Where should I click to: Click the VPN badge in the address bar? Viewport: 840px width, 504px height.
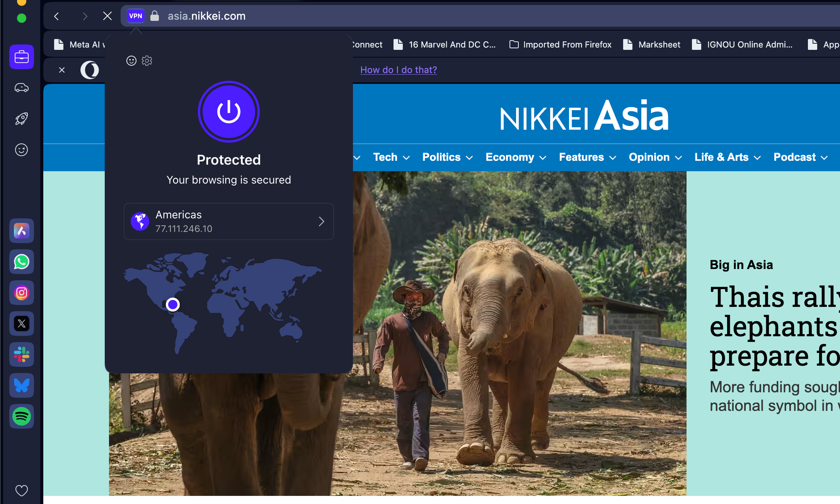135,16
